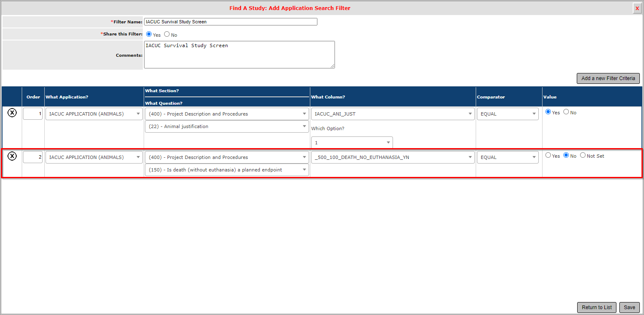644x315 pixels.
Task: Click the Comments text area
Action: pos(239,55)
